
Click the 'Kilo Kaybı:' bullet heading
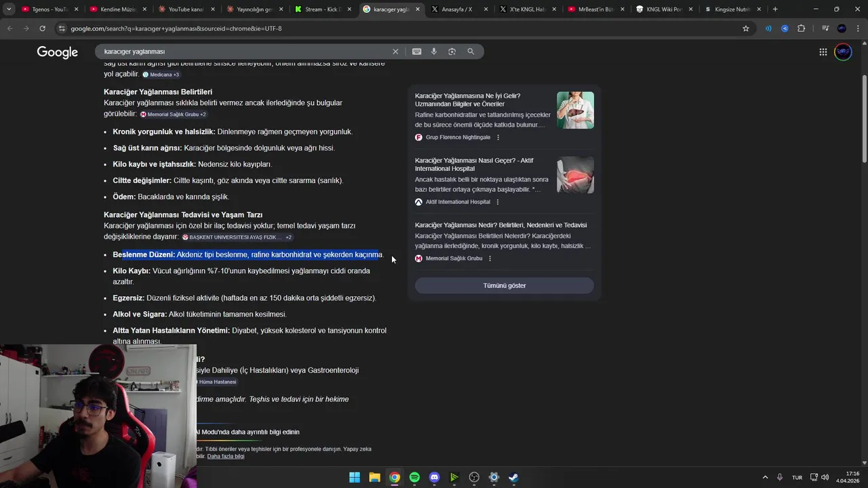[132, 271]
